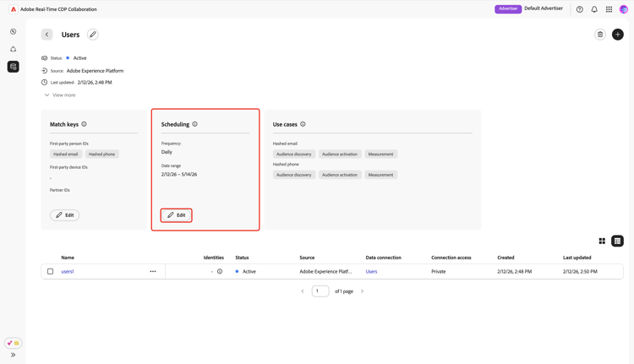Click the Advertiser role badge

(508, 9)
